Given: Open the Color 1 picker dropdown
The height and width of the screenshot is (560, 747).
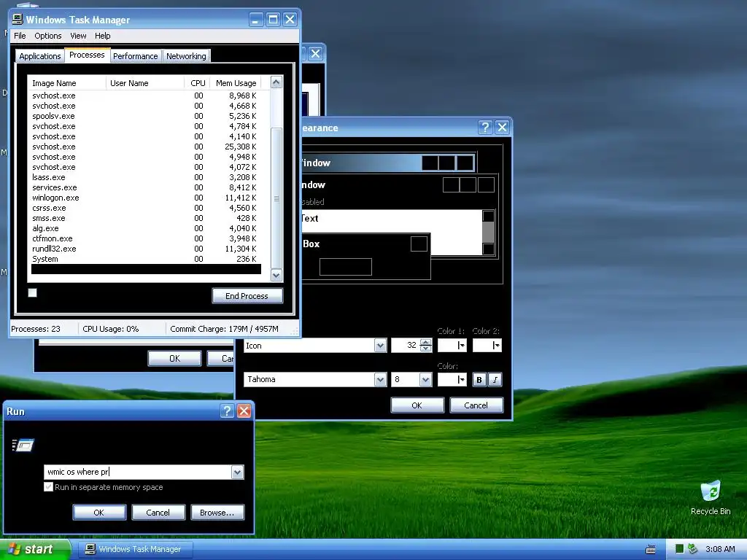Looking at the screenshot, I should pos(452,346).
